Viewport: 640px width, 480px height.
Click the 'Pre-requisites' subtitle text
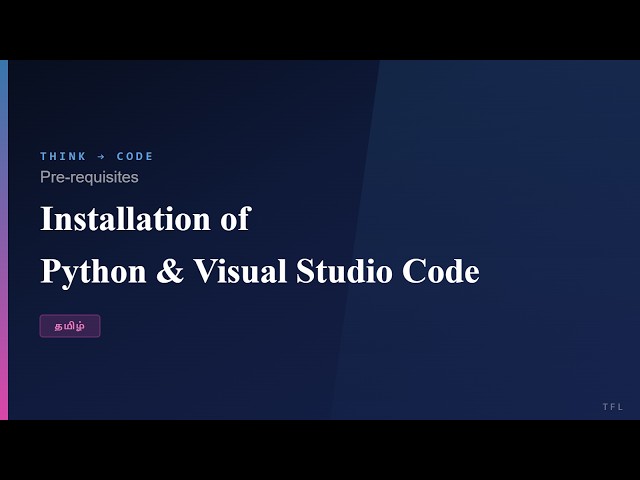(89, 177)
